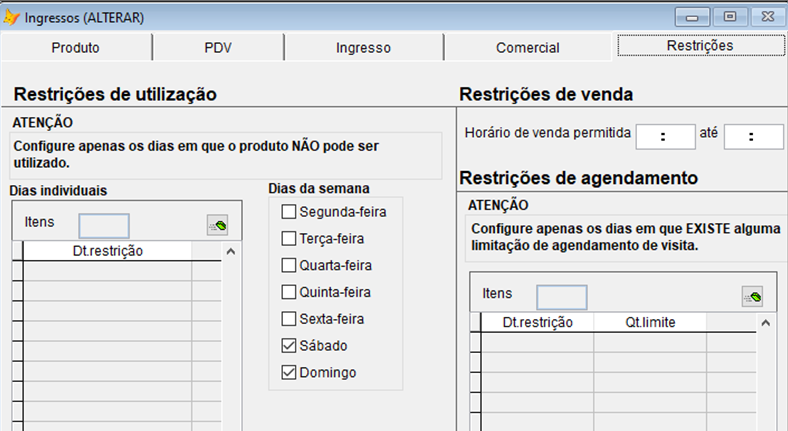Click the Ingressos window title icon
The height and width of the screenshot is (431, 788).
[11, 18]
